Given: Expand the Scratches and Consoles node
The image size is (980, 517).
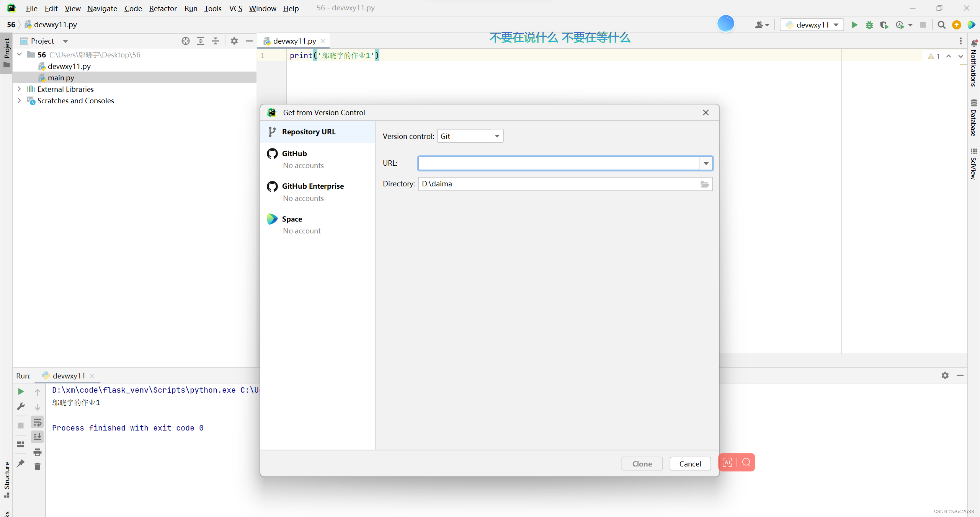Looking at the screenshot, I should click(19, 101).
